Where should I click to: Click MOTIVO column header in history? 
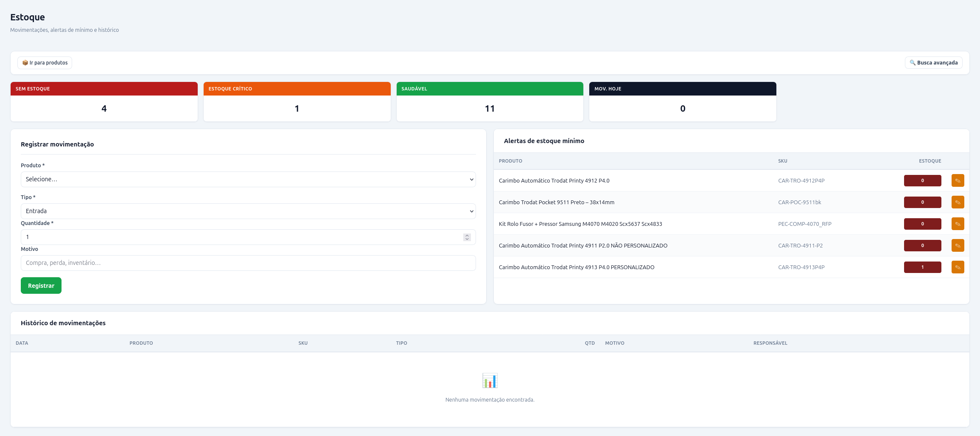coord(614,343)
